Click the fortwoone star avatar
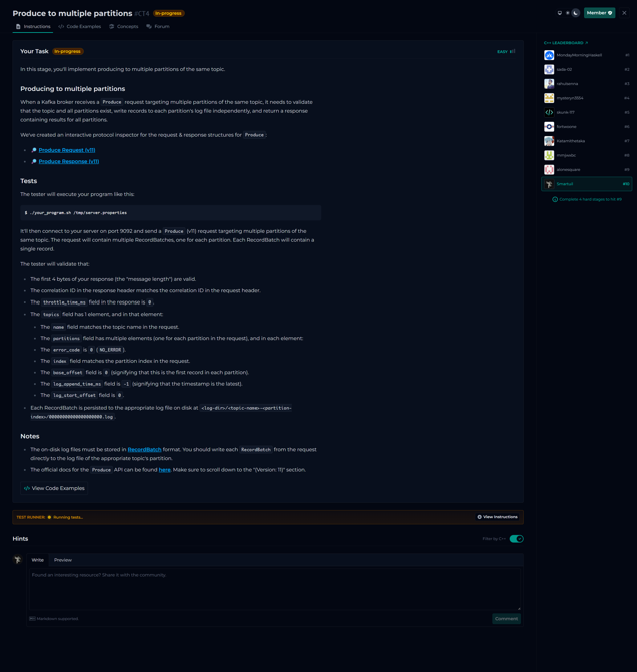The width and height of the screenshot is (637, 672). (x=549, y=127)
